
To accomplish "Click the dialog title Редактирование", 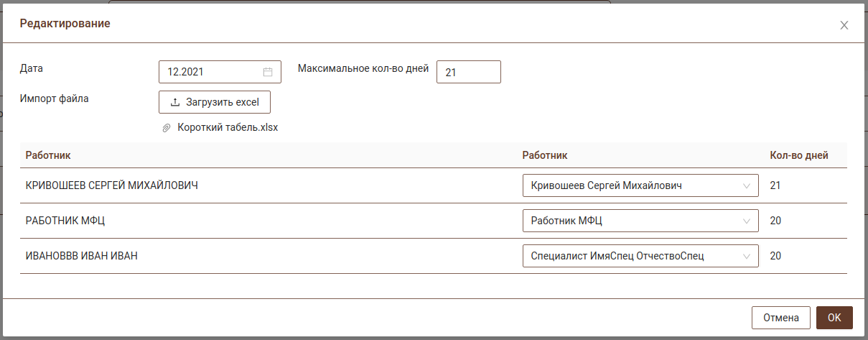I will 65,24.
